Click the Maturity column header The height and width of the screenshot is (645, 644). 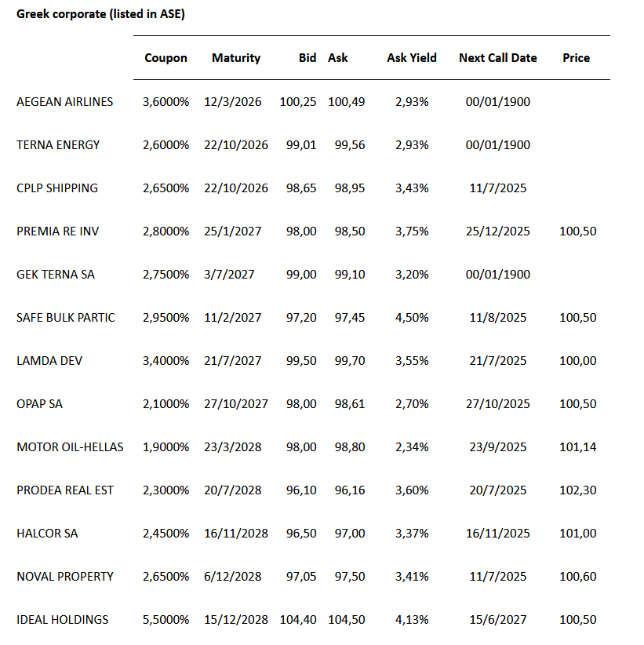[x=236, y=58]
